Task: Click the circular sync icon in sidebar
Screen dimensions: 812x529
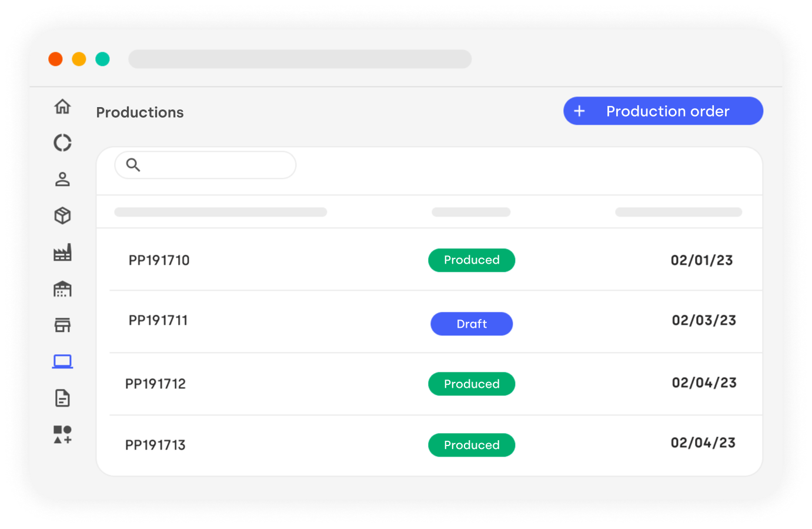Action: pyautogui.click(x=63, y=143)
